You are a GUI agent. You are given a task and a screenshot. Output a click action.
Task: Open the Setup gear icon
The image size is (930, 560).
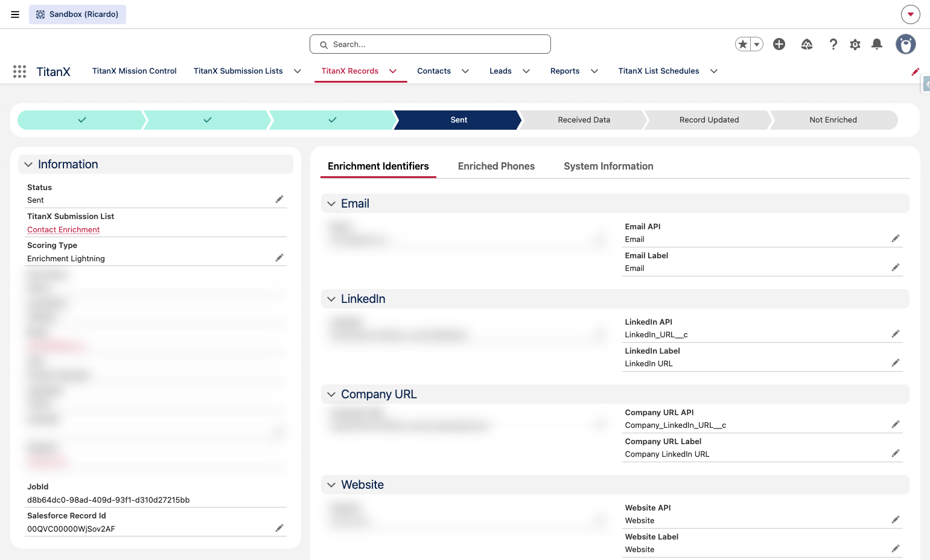tap(855, 44)
